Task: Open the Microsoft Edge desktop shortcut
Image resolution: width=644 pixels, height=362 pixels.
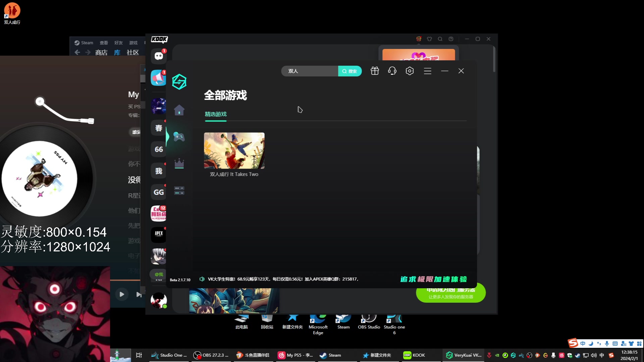Action: coord(318,324)
